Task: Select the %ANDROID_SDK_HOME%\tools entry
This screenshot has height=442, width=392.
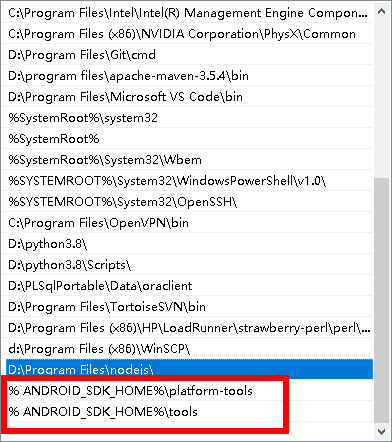Action: pyautogui.click(x=188, y=412)
